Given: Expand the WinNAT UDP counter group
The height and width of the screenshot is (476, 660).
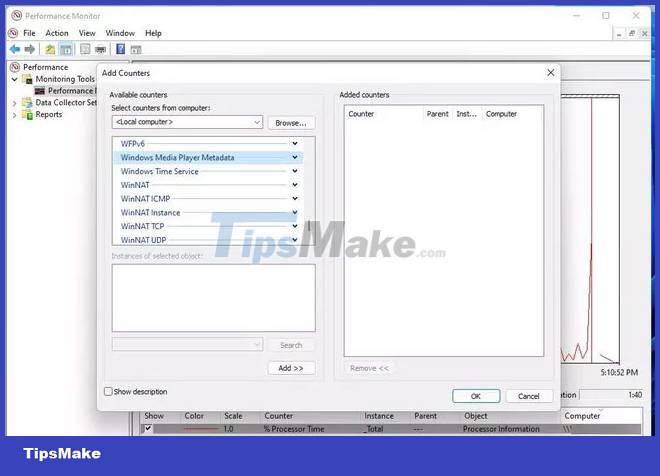Looking at the screenshot, I should [295, 239].
